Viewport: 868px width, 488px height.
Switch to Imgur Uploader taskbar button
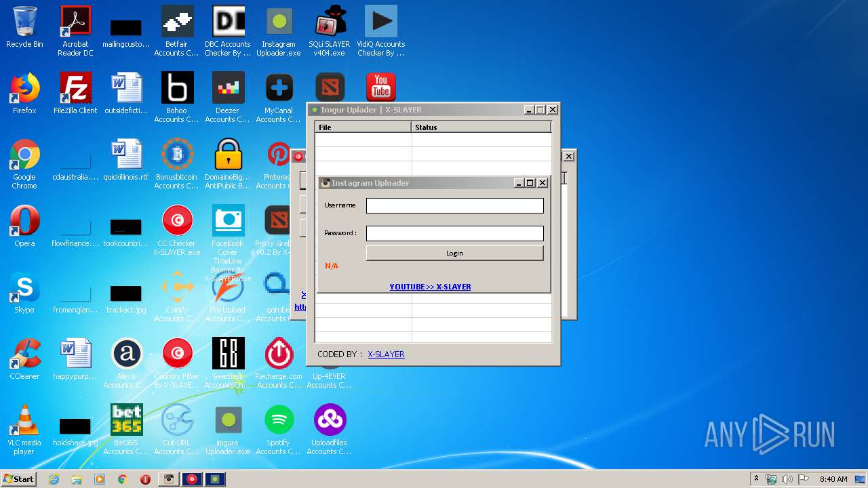[215, 479]
